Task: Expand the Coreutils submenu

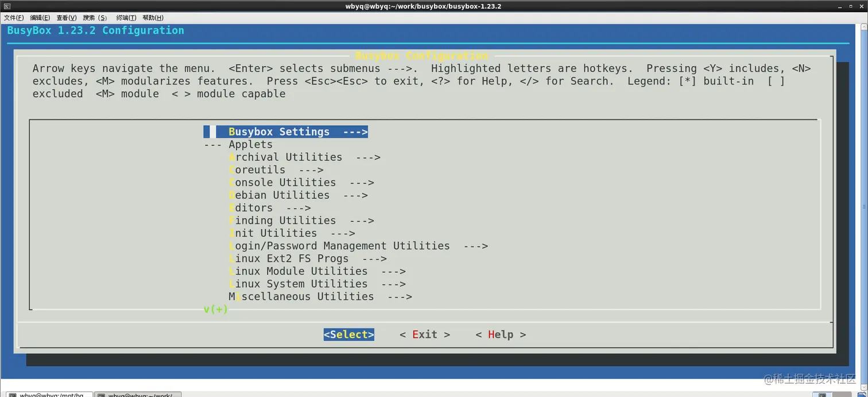Action: (x=276, y=170)
